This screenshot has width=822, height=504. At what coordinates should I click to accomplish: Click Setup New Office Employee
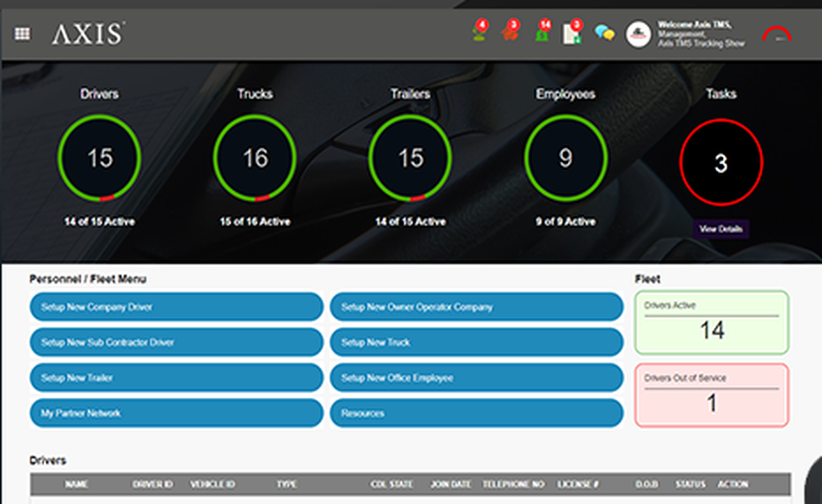coord(476,378)
